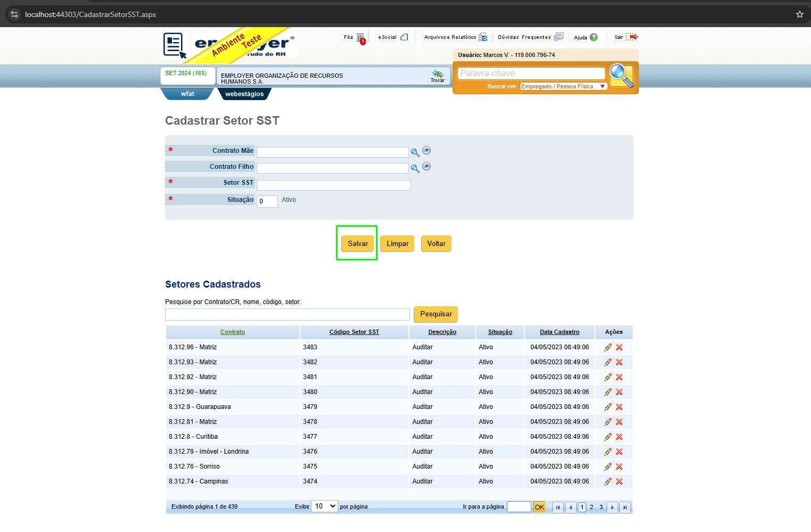
Task: Click the Sair logout icon
Action: coord(632,37)
